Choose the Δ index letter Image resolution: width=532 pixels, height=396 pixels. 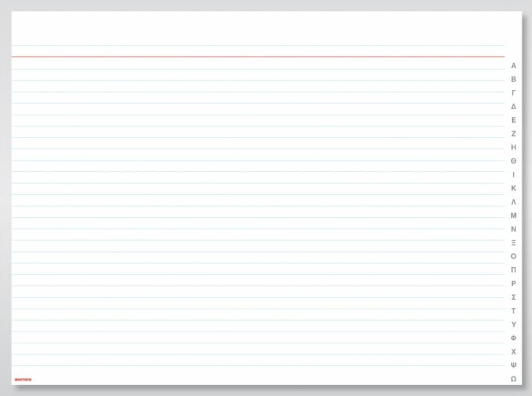(x=513, y=106)
